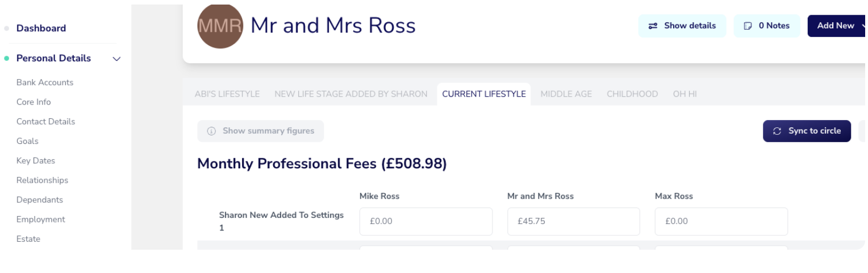
Task: Click the grey dot beside Dashboard
Action: (x=7, y=28)
